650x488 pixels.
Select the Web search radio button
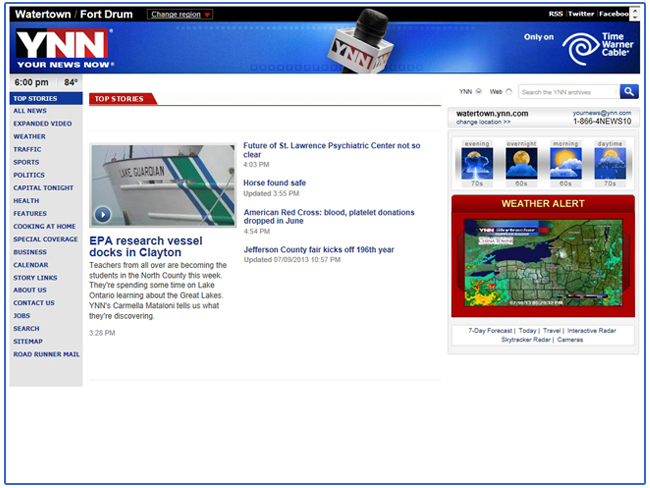click(509, 91)
